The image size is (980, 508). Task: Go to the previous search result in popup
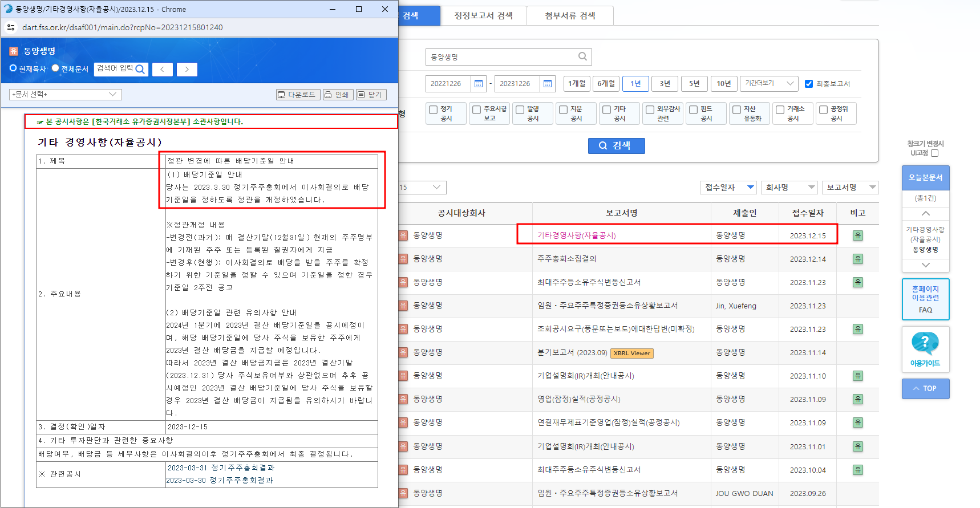tap(162, 70)
